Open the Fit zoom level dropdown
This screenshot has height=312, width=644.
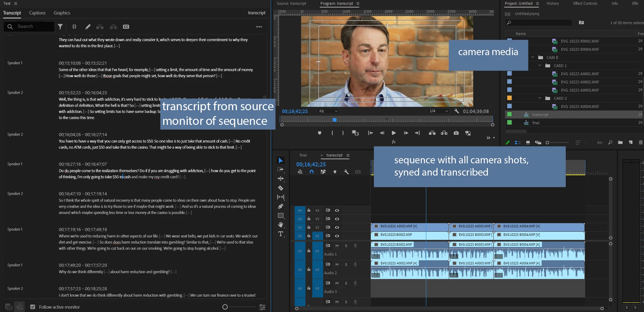pyautogui.click(x=328, y=111)
